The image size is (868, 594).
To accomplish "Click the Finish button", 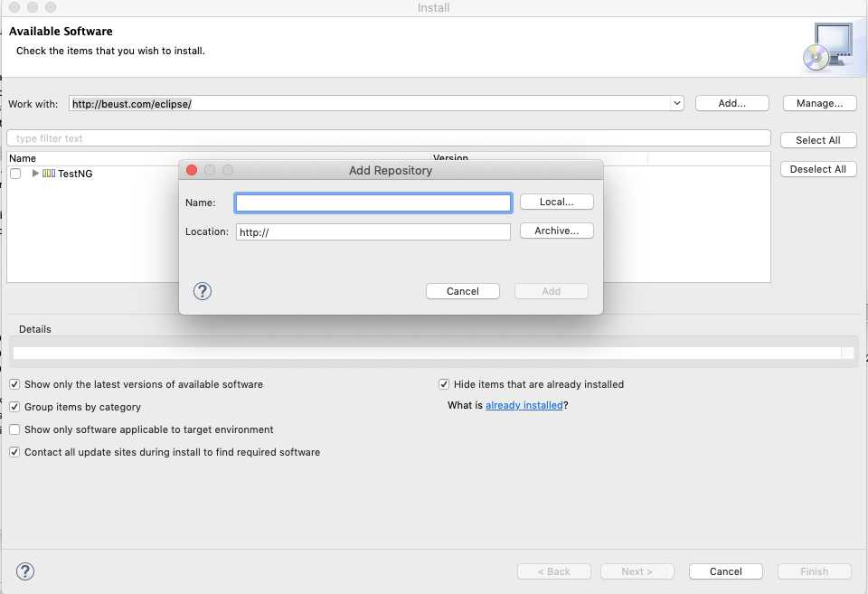I will pyautogui.click(x=815, y=571).
